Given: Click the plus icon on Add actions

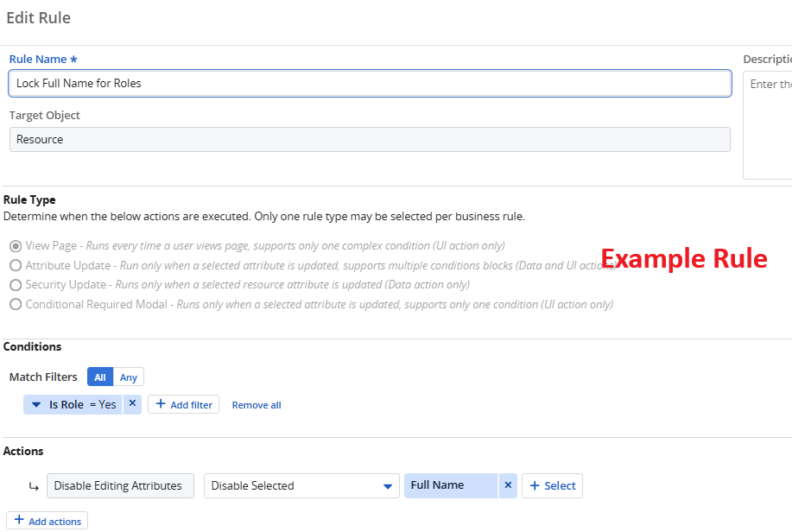Looking at the screenshot, I should click(x=19, y=520).
